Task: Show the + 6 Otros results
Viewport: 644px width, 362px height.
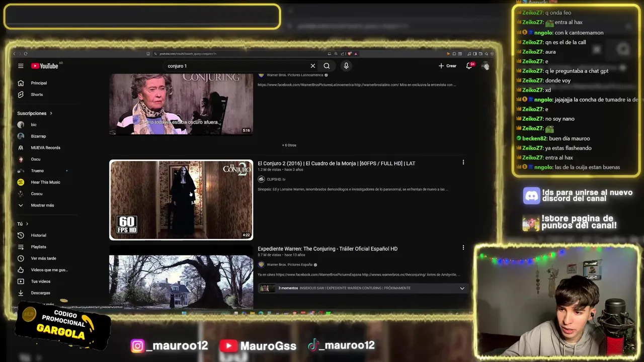Action: (289, 145)
